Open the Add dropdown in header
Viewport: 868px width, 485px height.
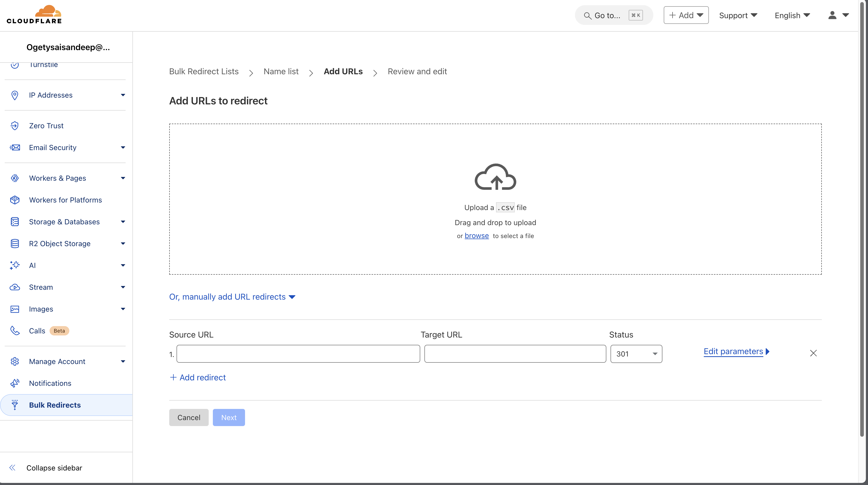coord(686,15)
